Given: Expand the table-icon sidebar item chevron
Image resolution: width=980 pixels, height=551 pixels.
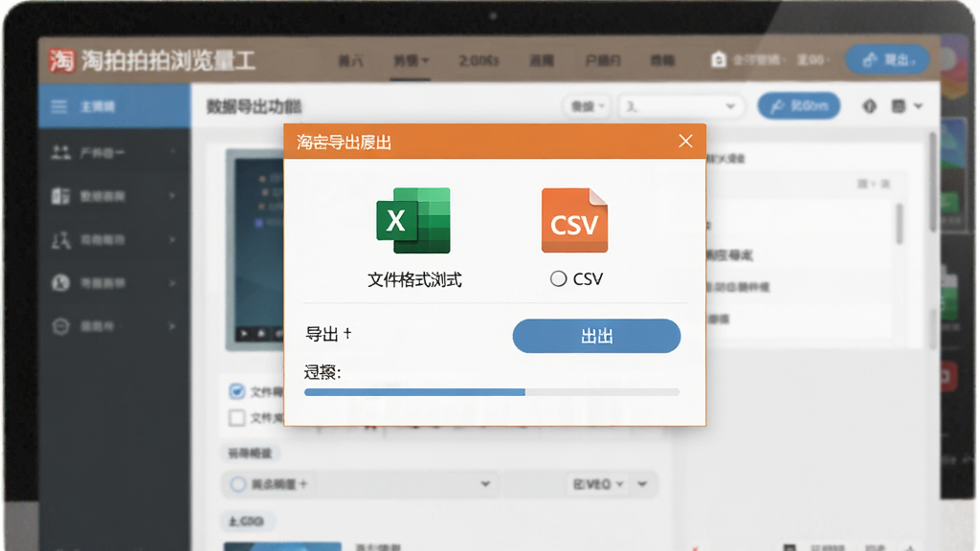Looking at the screenshot, I should click(172, 195).
